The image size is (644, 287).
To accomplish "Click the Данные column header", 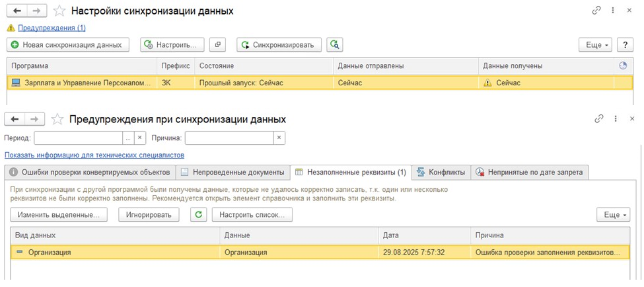I will coord(299,235).
